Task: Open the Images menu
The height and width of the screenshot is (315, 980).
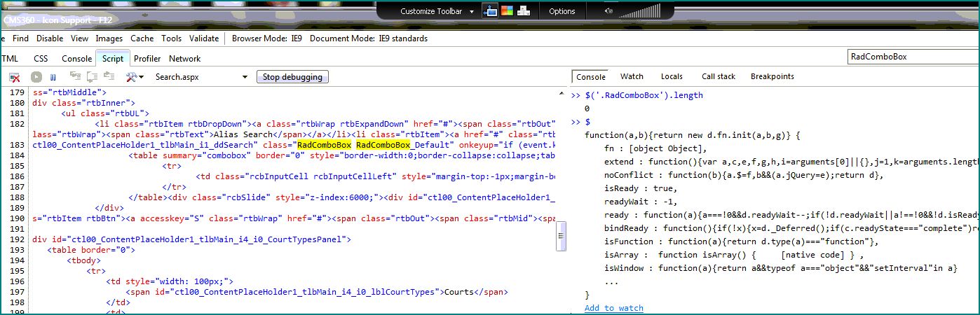Action: point(109,38)
